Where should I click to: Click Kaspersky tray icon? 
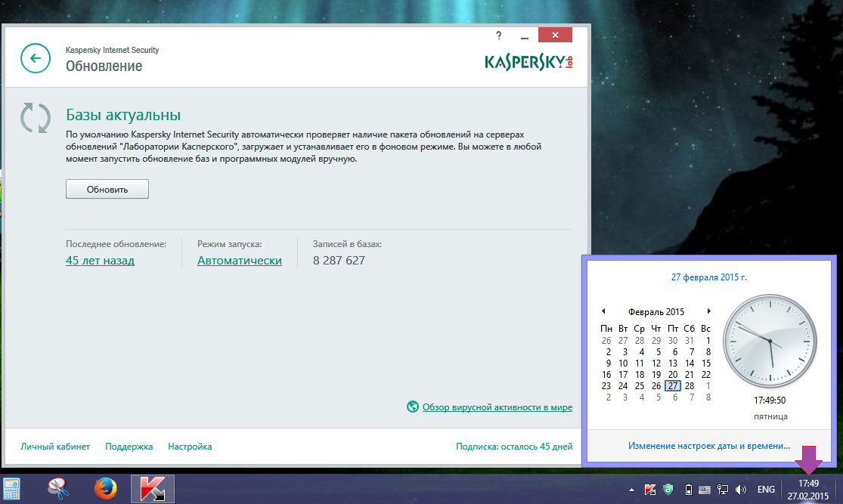coord(650,490)
